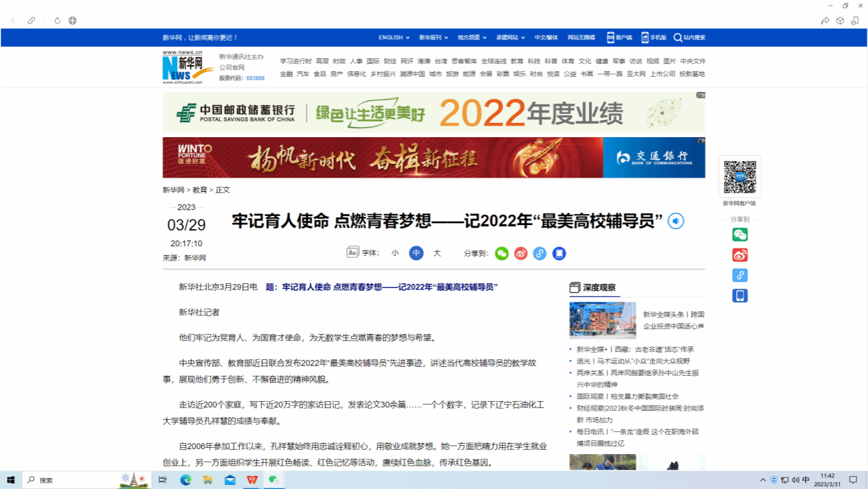Expand the 承建网站 dropdown

511,38
